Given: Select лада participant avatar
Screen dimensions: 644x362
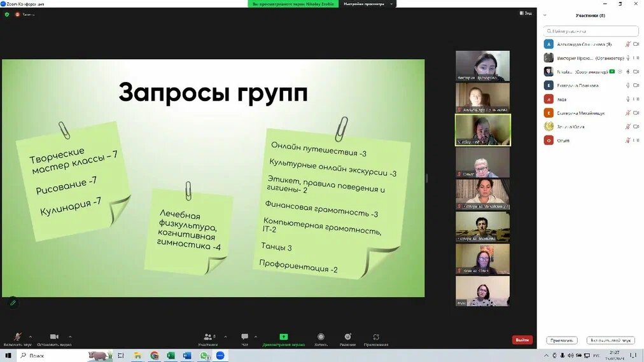Looking at the screenshot, I should coord(549,99).
